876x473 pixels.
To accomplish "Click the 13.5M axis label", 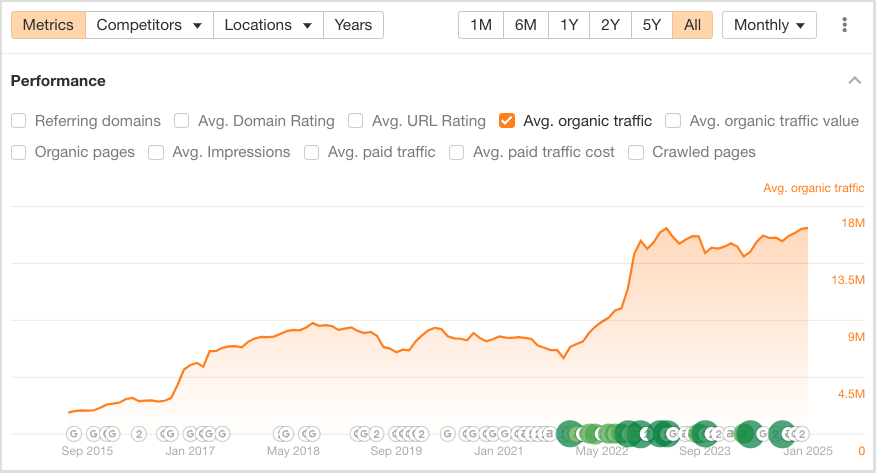I will pos(848,280).
